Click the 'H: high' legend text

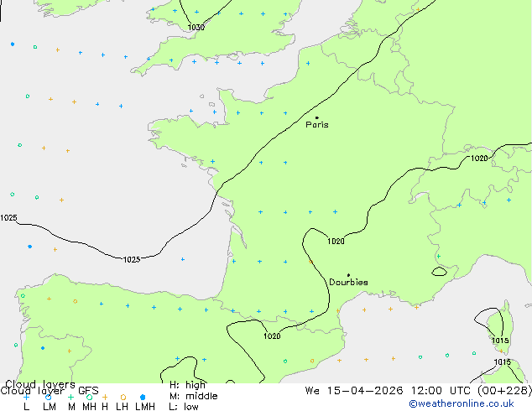(188, 385)
